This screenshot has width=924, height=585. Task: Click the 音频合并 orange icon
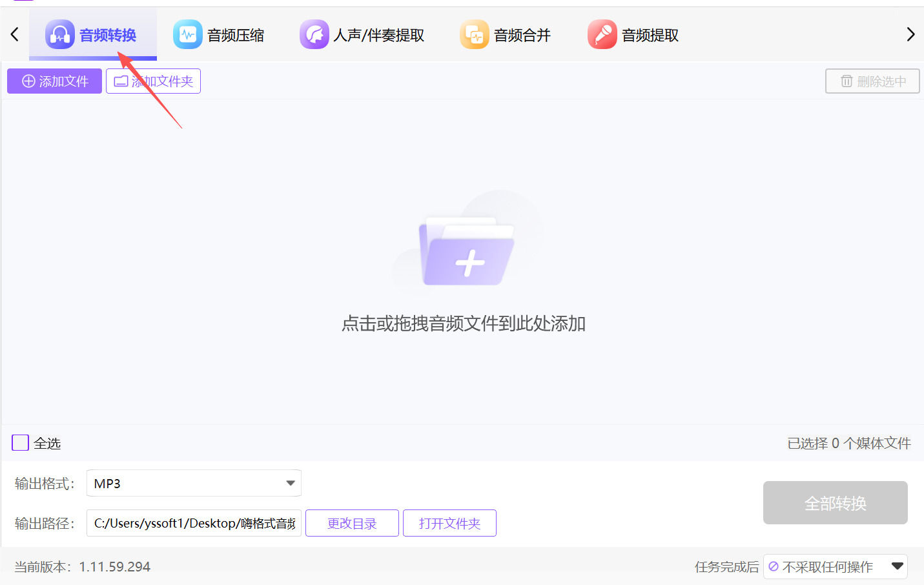(x=475, y=35)
